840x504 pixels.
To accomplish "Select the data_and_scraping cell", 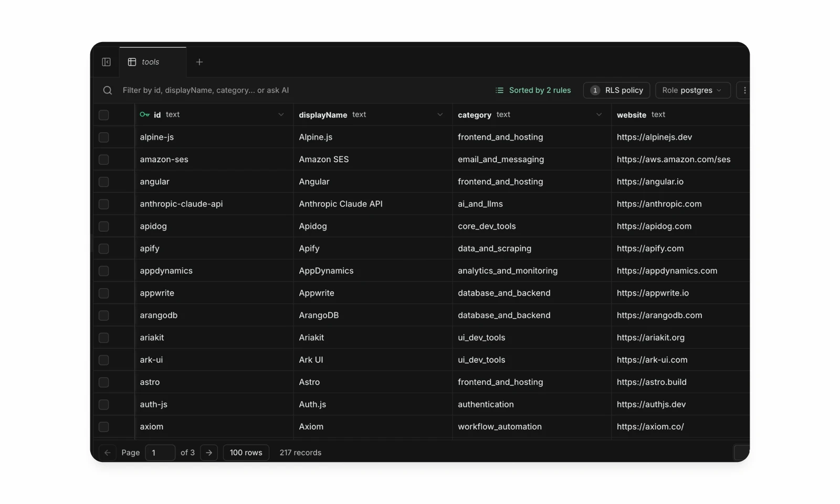I will coord(532,248).
